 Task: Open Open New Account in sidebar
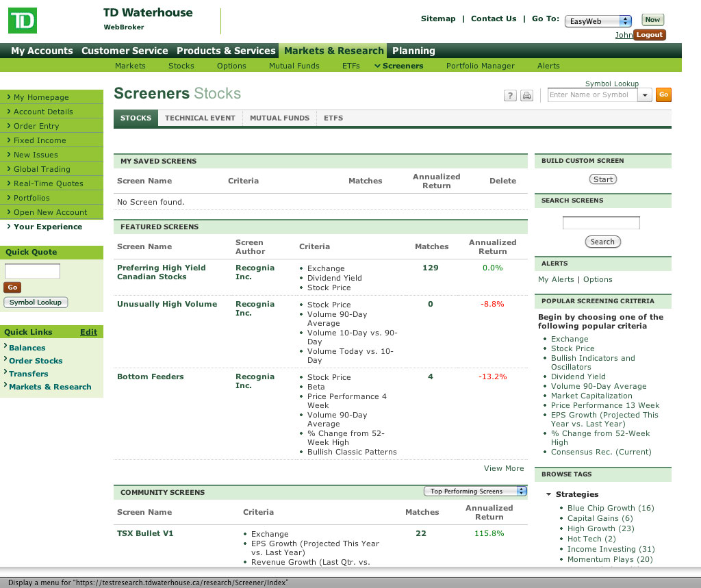(x=51, y=212)
